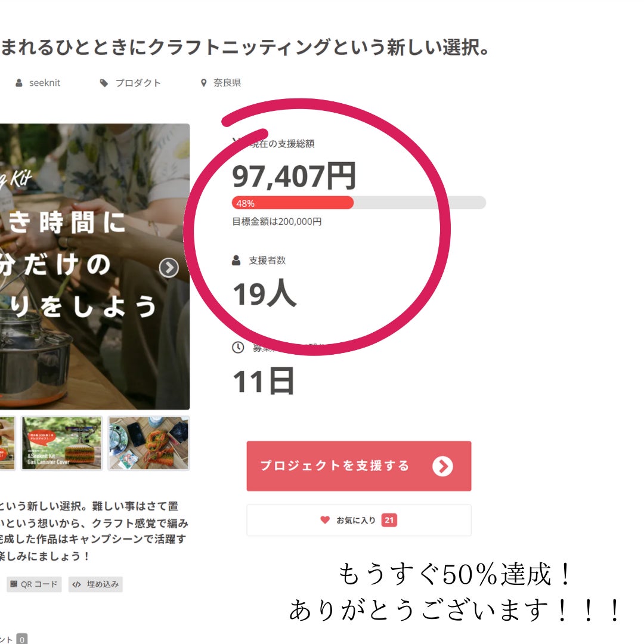Screen dimensions: 644x644
Task: Click the heart icon in お気に入り button
Action: pos(325,520)
